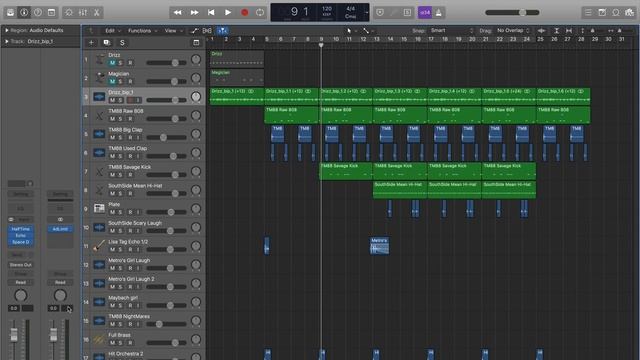
Task: Solo the TM88 Big Clap track
Action: 120,138
